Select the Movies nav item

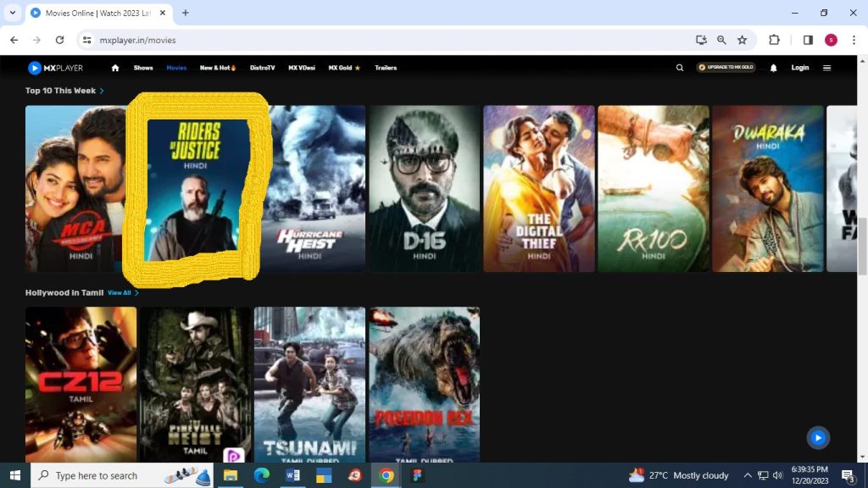point(176,68)
